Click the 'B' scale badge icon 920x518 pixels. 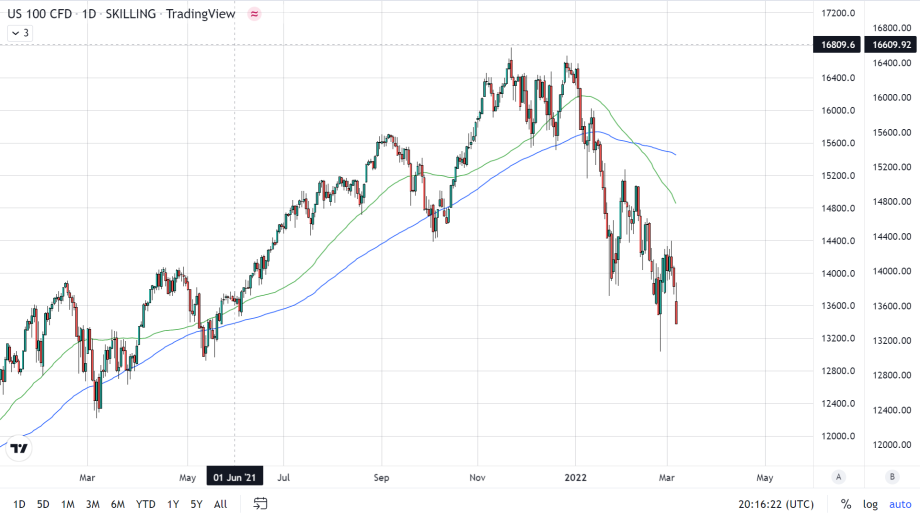[x=892, y=476]
